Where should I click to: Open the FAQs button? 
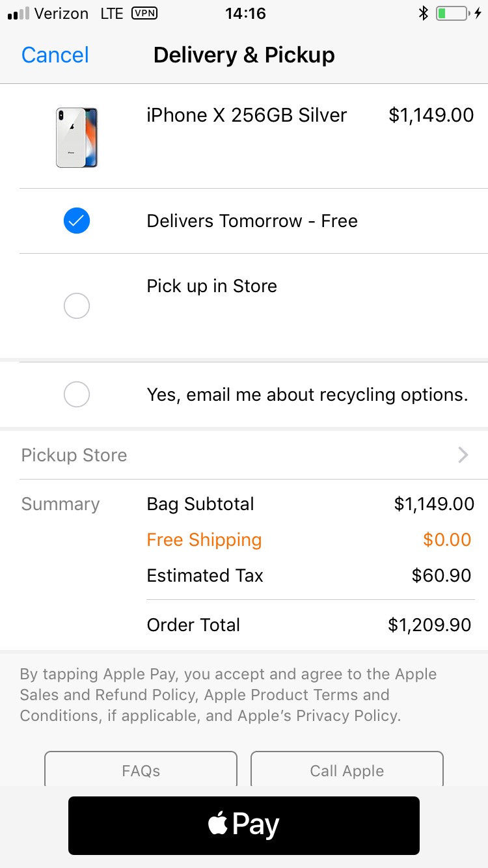click(141, 770)
